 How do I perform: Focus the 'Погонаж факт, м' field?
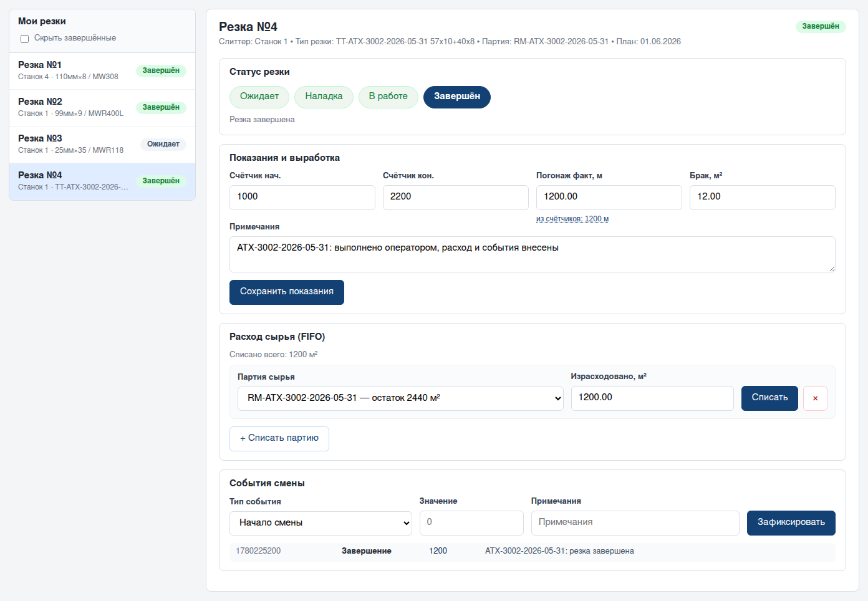point(609,198)
